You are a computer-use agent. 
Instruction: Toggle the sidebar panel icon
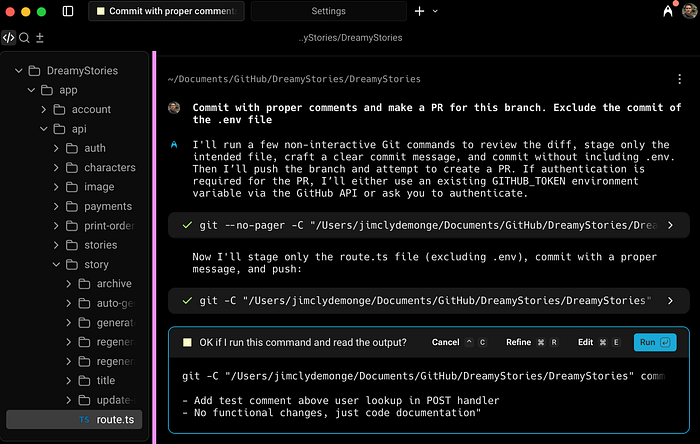[x=68, y=11]
